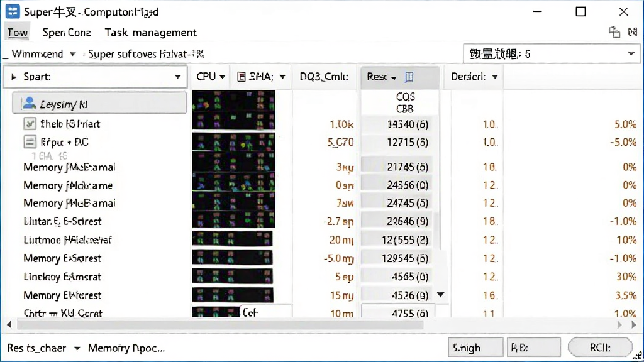
Task: Click the blue columns icon in the Resc header
Action: 409,77
